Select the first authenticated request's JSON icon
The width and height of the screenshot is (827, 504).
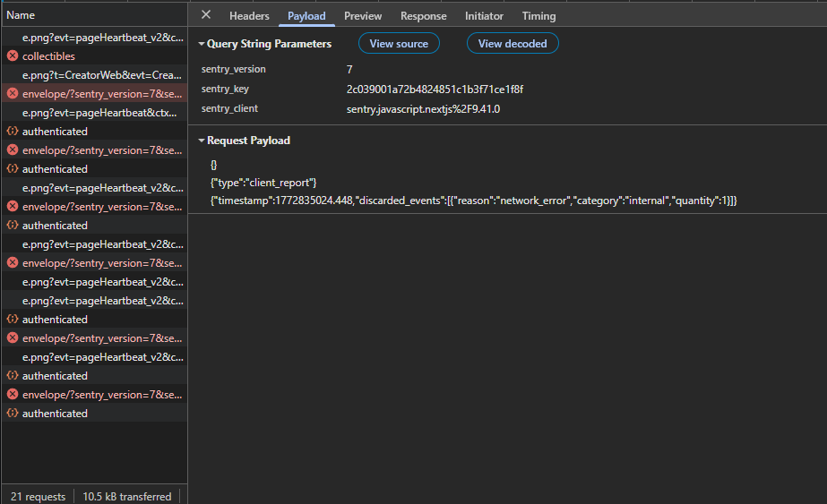point(13,132)
